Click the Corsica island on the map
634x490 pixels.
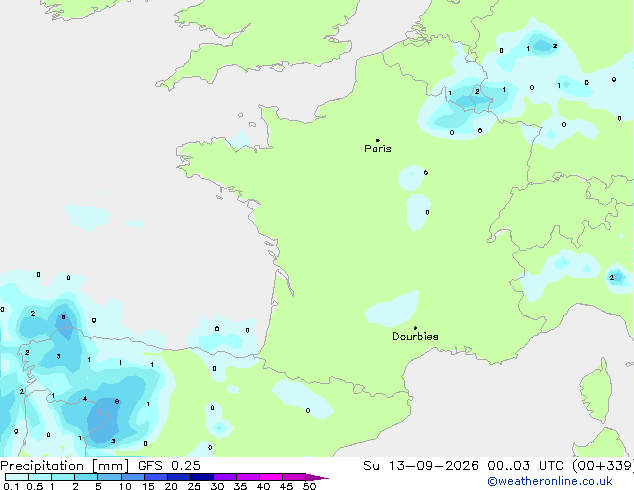pos(596,390)
